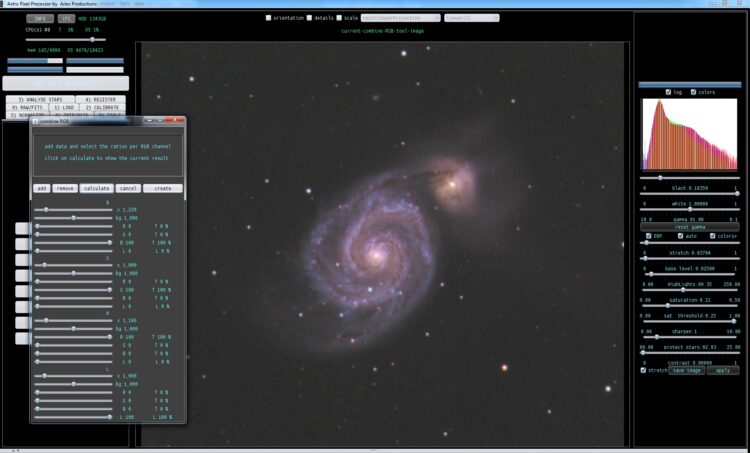The image size is (750, 453).
Task: Tick the scale checkbox
Action: [339, 18]
